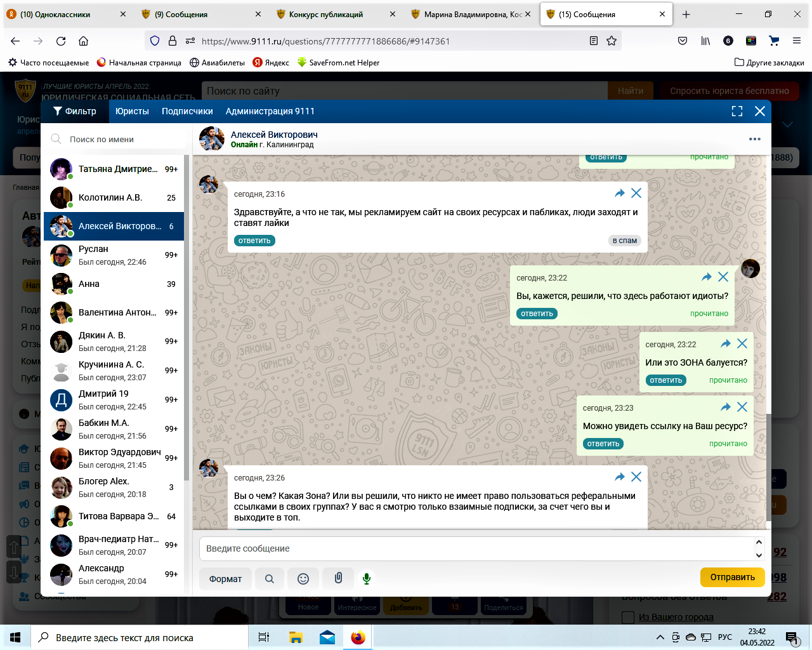Viewport: 812px width, 650px height.
Task: Delete the 23:26 message with X icon
Action: 636,477
